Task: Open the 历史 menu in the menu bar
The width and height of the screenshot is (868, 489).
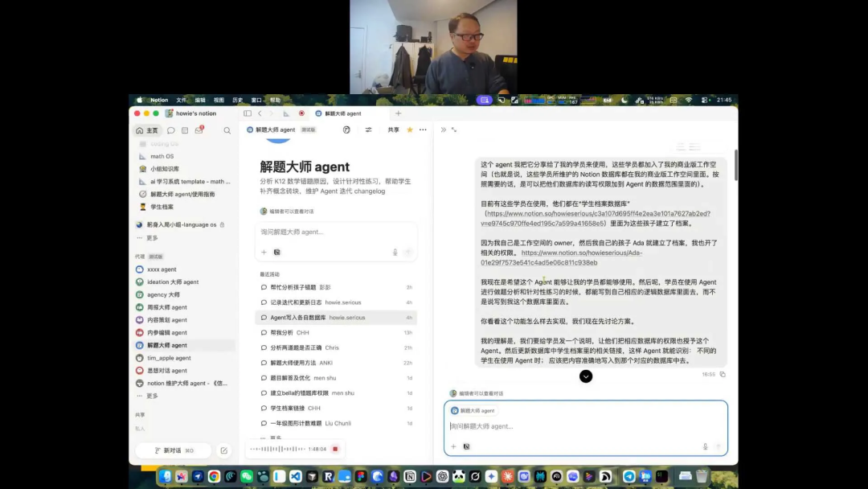Action: tap(238, 101)
